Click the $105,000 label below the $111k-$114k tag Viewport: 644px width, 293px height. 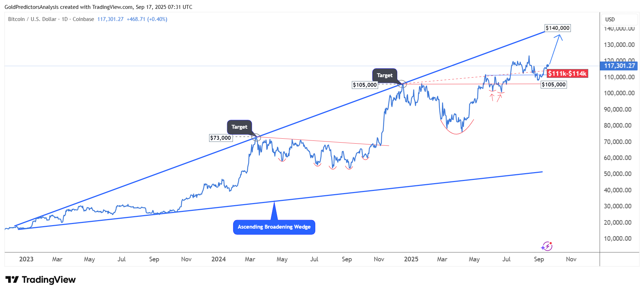[x=553, y=85]
